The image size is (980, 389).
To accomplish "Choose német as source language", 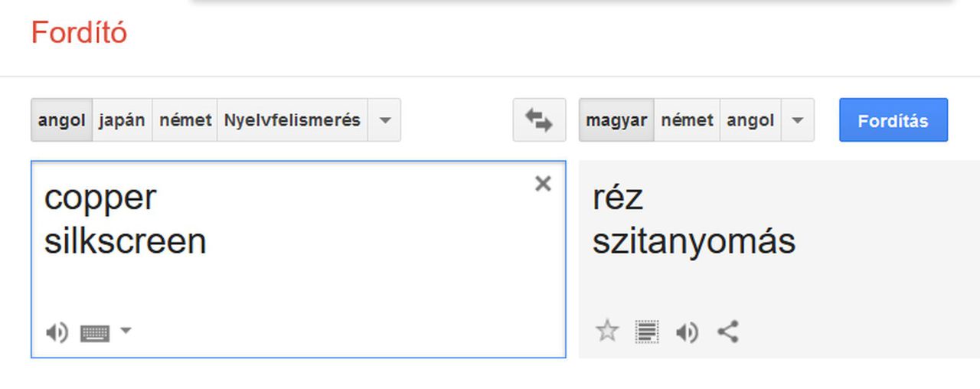I will point(185,120).
